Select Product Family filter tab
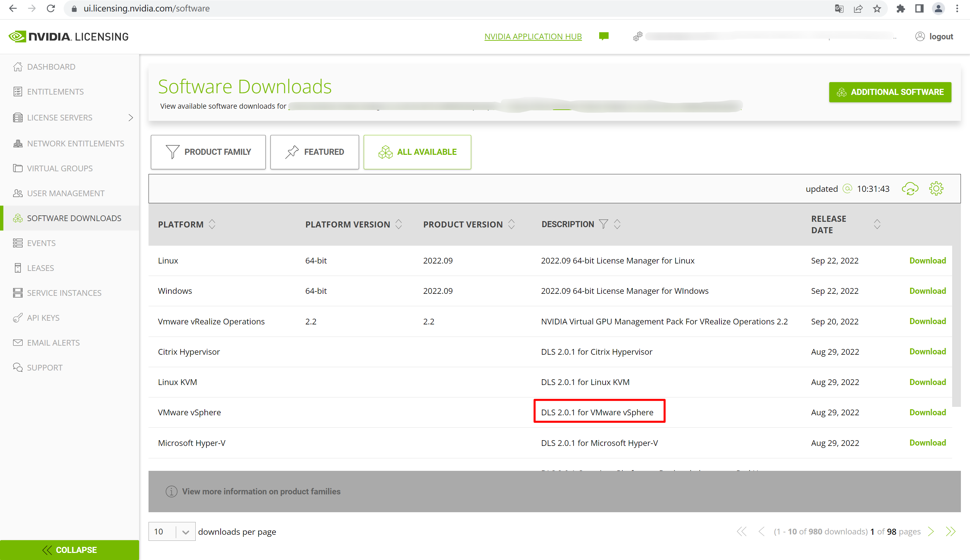Image resolution: width=970 pixels, height=560 pixels. 208,152
